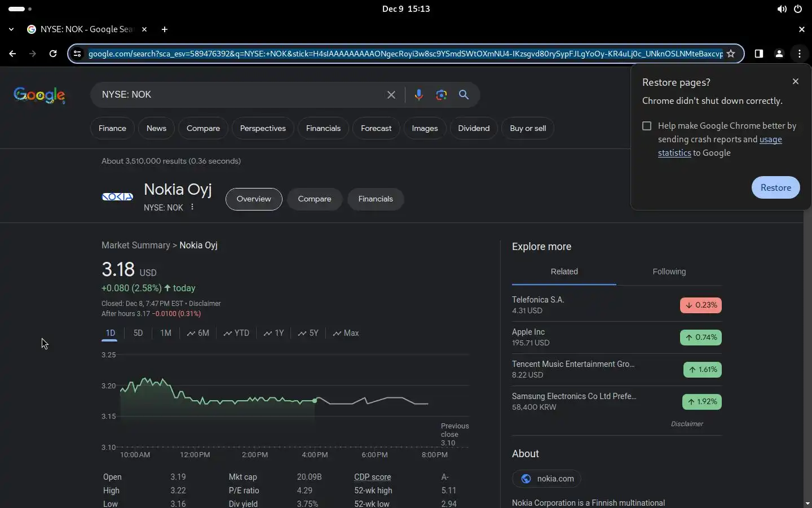Select the Finance filter chip

tap(112, 128)
